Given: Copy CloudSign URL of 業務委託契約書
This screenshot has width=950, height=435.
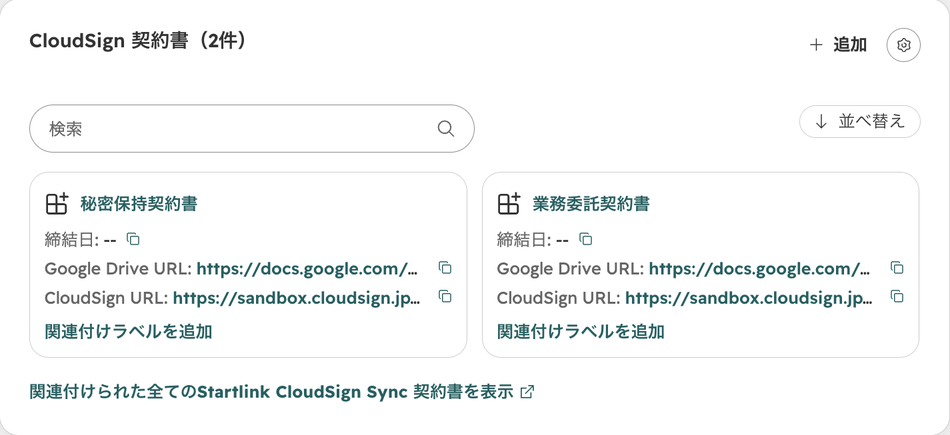Looking at the screenshot, I should 897,297.
